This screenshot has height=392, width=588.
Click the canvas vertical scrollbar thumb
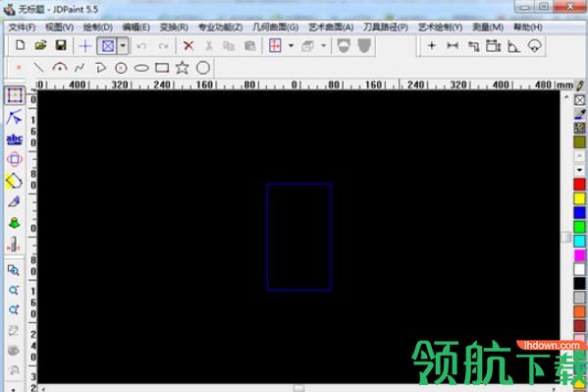pyautogui.click(x=565, y=237)
